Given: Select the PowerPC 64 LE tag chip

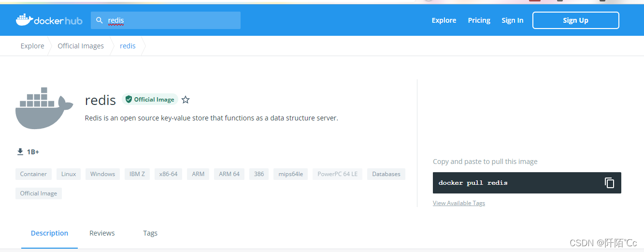Looking at the screenshot, I should click(x=338, y=174).
